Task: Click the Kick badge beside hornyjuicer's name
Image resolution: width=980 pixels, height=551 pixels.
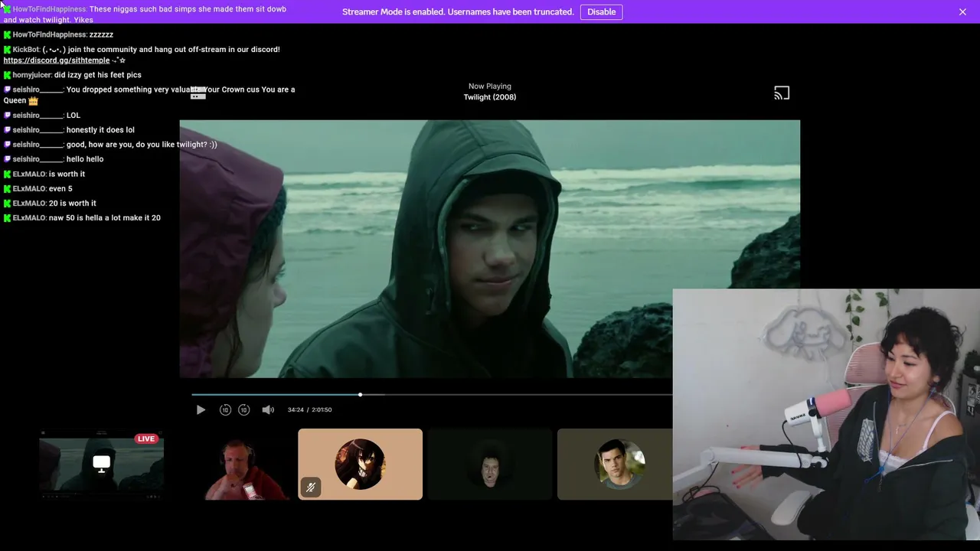Action: (7, 75)
